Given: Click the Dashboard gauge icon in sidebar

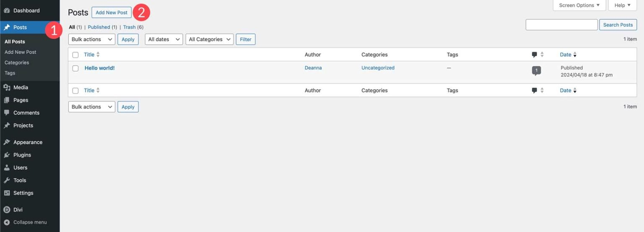Looking at the screenshot, I should [7, 10].
